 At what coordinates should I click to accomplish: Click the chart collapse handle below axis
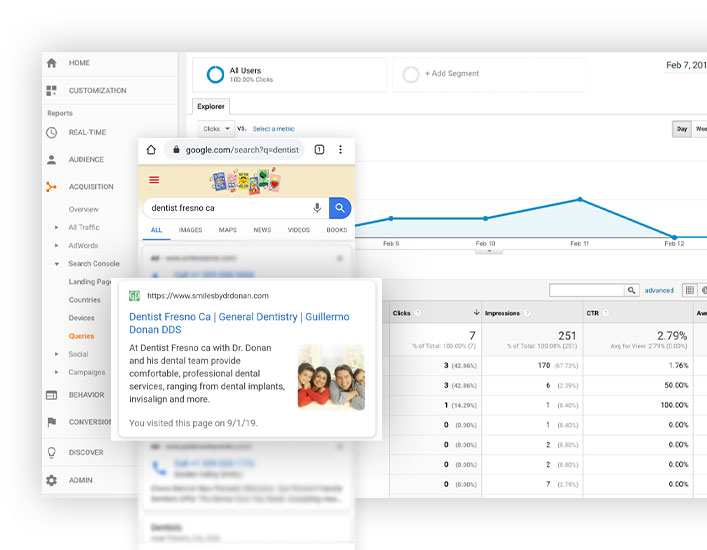click(489, 252)
